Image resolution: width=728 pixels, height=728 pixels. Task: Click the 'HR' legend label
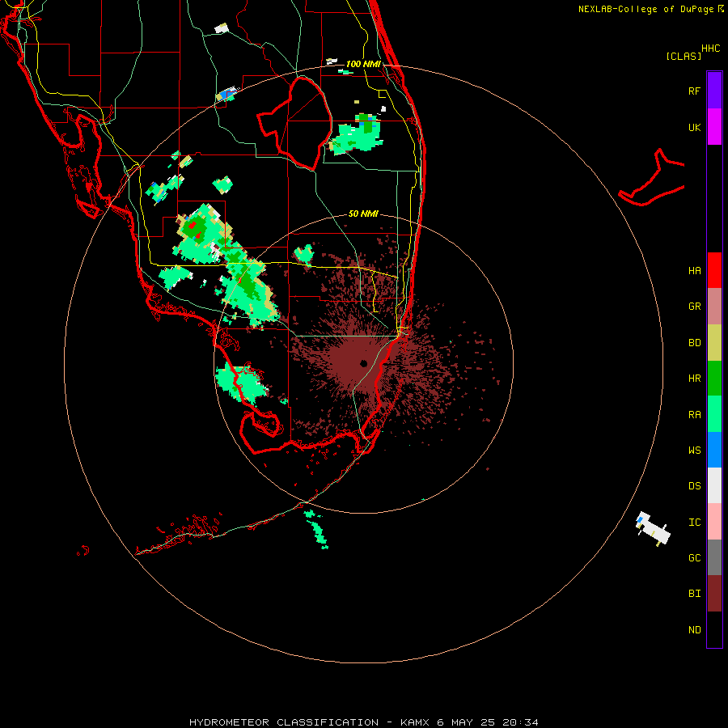click(x=694, y=379)
